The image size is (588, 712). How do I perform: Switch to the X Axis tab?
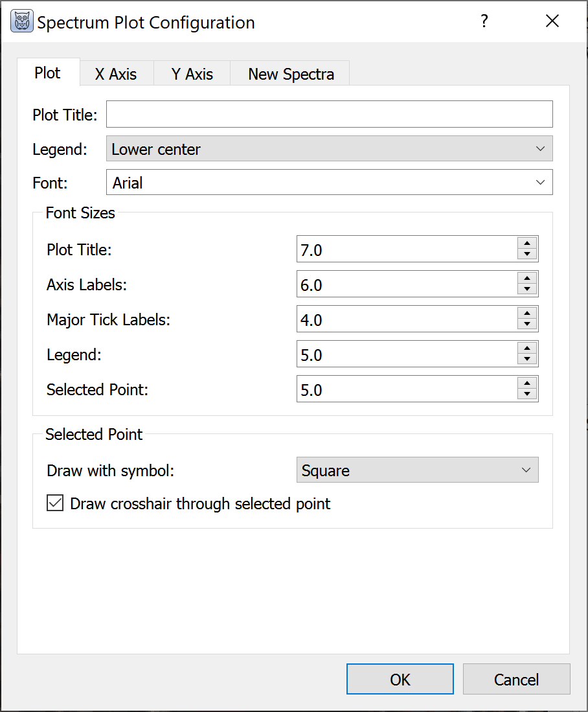[116, 74]
